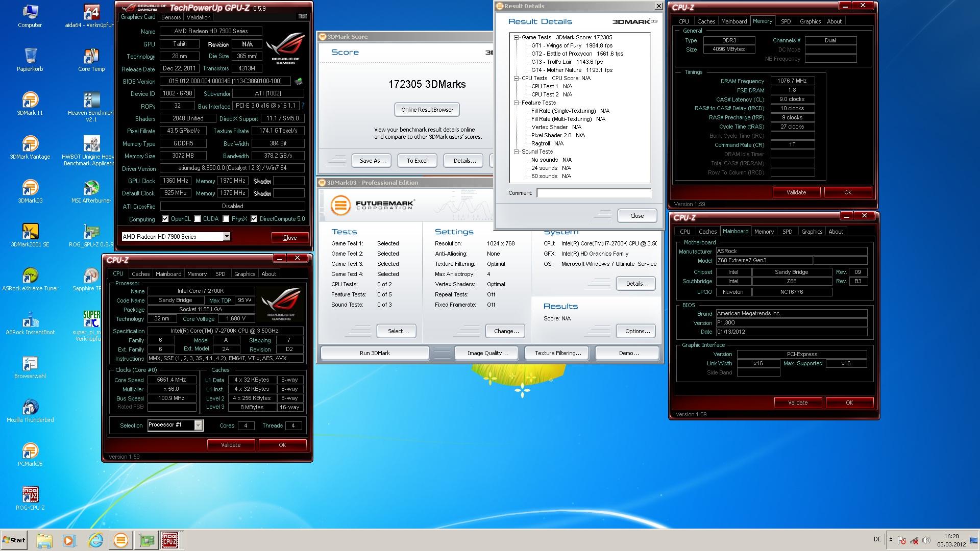Image resolution: width=980 pixels, height=551 pixels.
Task: Launch the 3DMark Vantage desktop icon
Action: (30, 148)
